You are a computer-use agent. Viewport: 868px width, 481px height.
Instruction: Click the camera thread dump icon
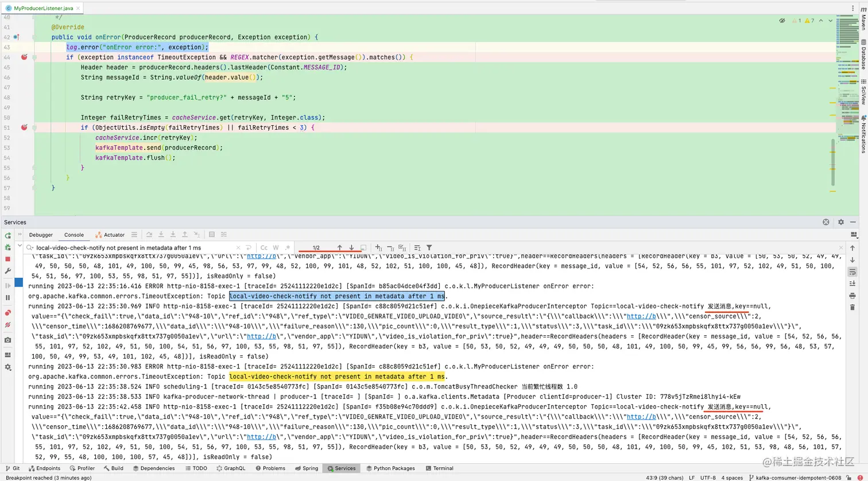[7, 340]
